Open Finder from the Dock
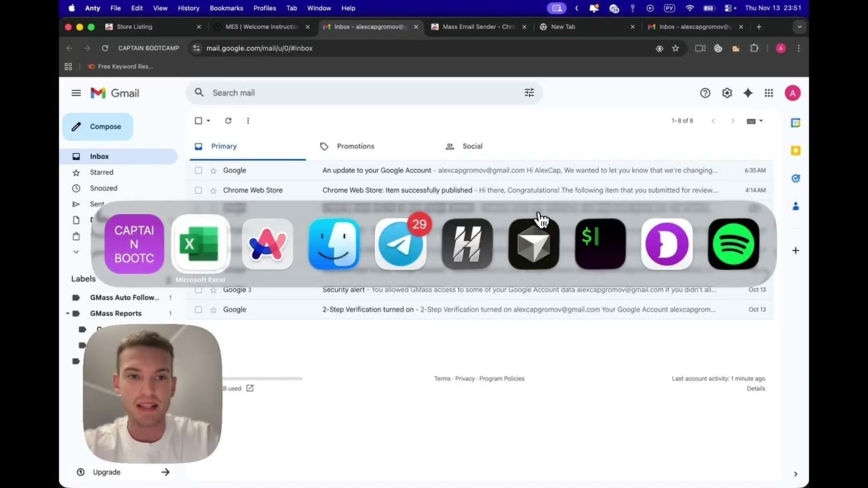868x488 pixels. tap(334, 244)
